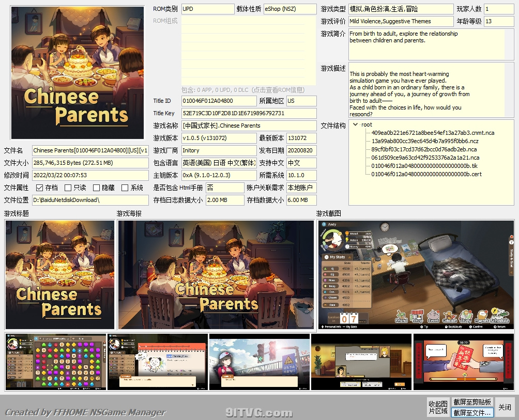519x420 pixels.
Task: Click the Title ID field 010046F012A04800
Action: tap(219, 101)
